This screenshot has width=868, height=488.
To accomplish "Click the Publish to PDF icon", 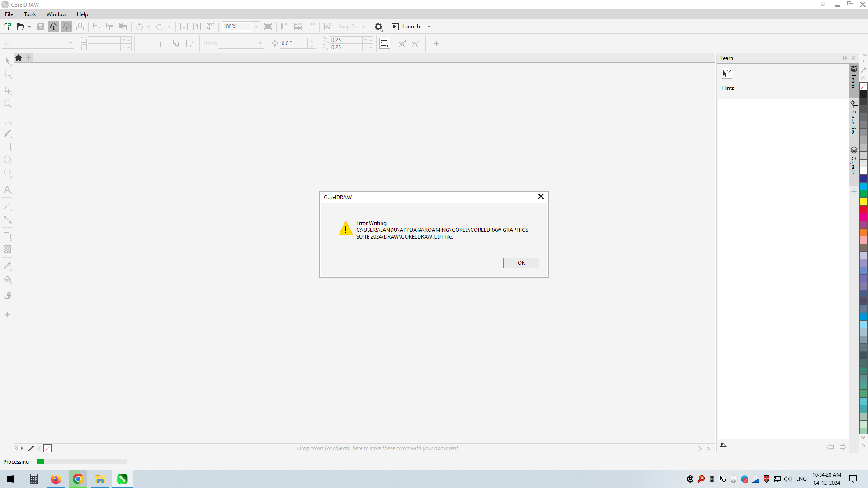I will [x=210, y=27].
